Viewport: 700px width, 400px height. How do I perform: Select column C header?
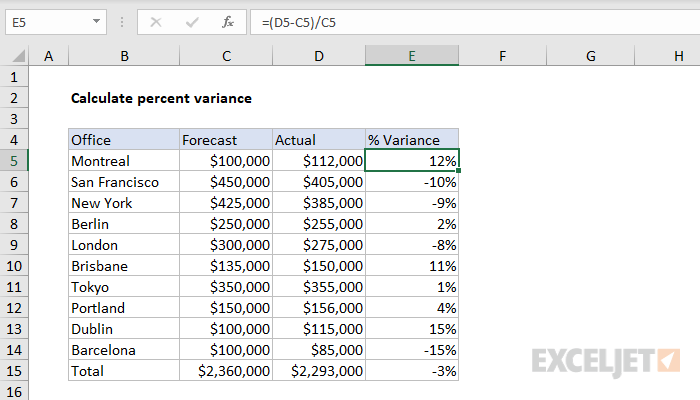click(x=225, y=57)
